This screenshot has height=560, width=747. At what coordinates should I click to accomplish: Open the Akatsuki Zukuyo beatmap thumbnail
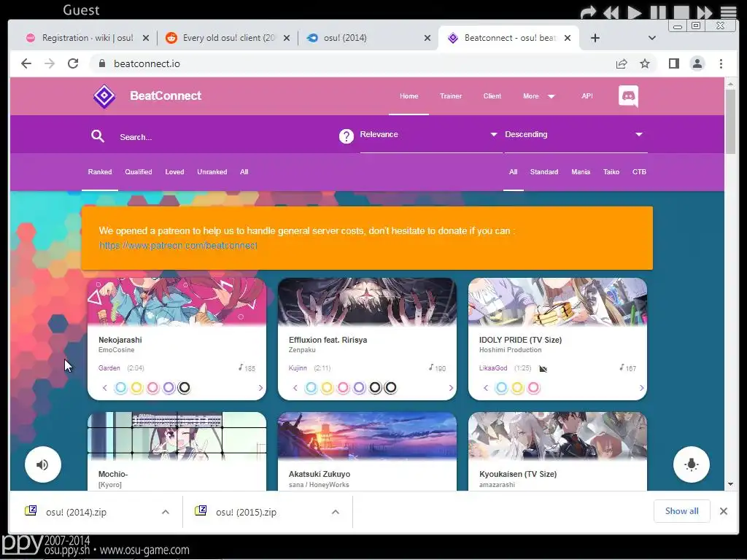[x=367, y=436]
